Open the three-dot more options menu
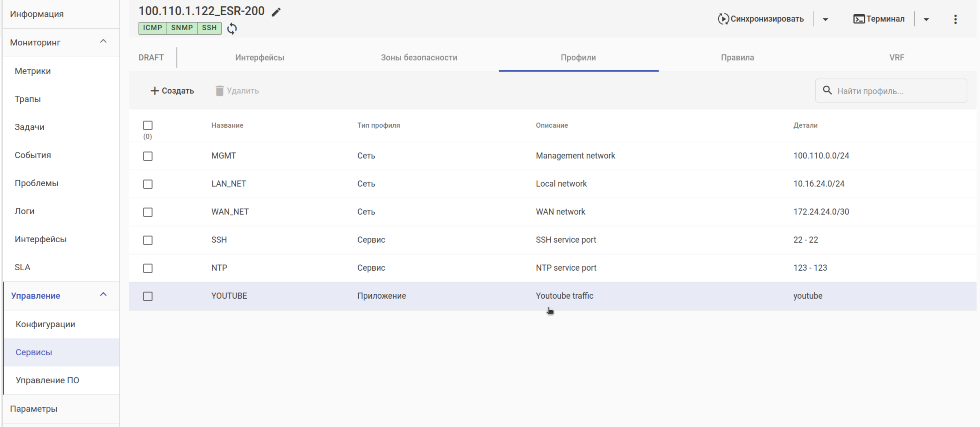The image size is (980, 427). [x=955, y=19]
